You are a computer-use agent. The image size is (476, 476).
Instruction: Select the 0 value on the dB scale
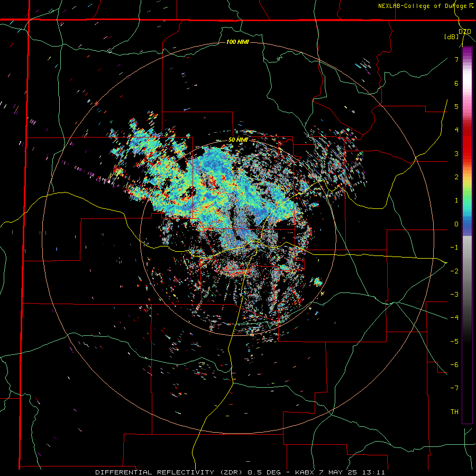coord(456,224)
